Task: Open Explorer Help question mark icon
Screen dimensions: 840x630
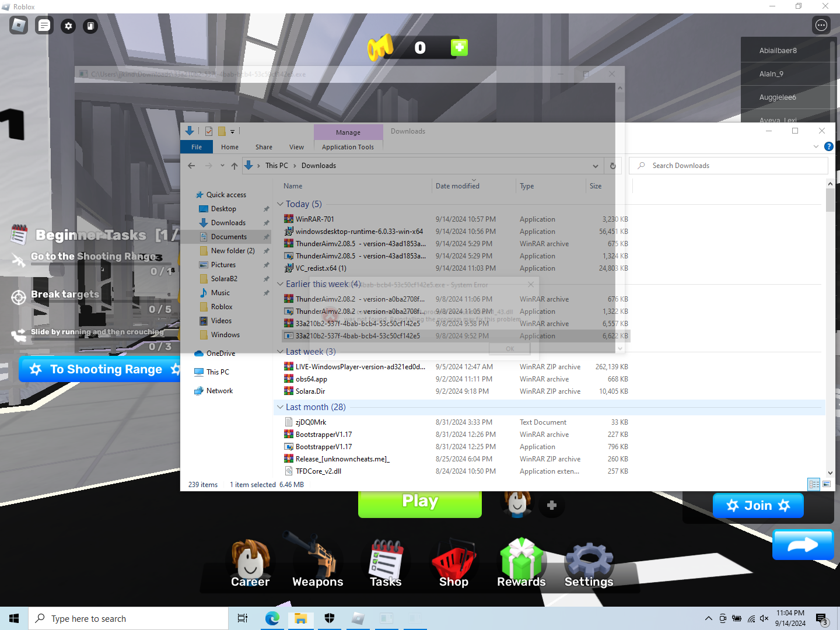Action: coord(828,146)
